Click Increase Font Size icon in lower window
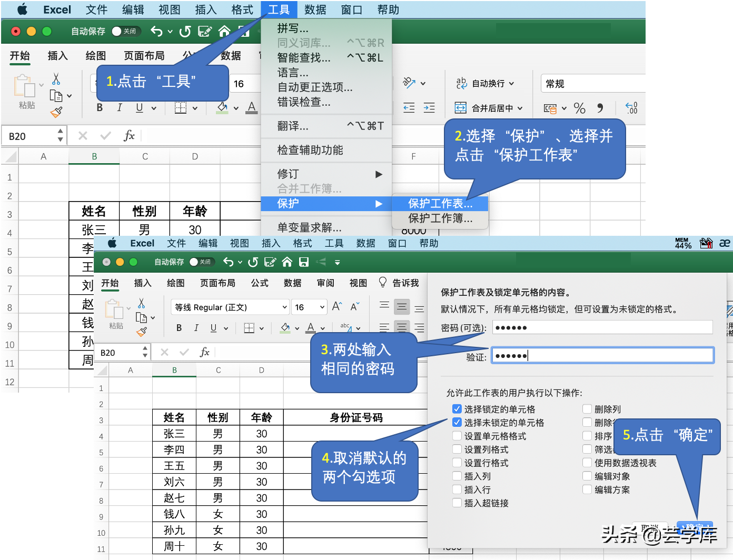 click(337, 306)
